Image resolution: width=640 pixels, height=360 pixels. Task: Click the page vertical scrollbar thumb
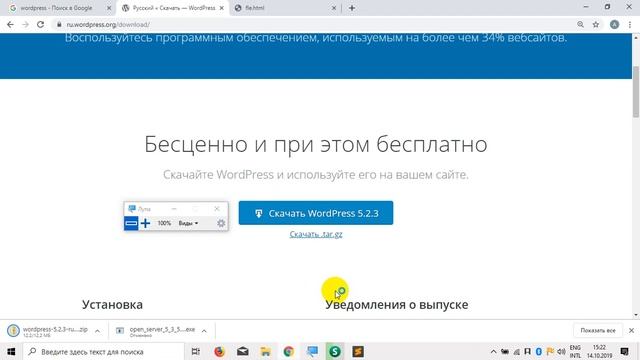pos(636,91)
